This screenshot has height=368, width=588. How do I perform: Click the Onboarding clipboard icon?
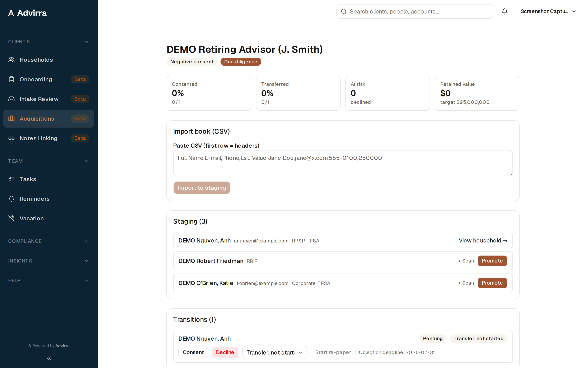(11, 79)
